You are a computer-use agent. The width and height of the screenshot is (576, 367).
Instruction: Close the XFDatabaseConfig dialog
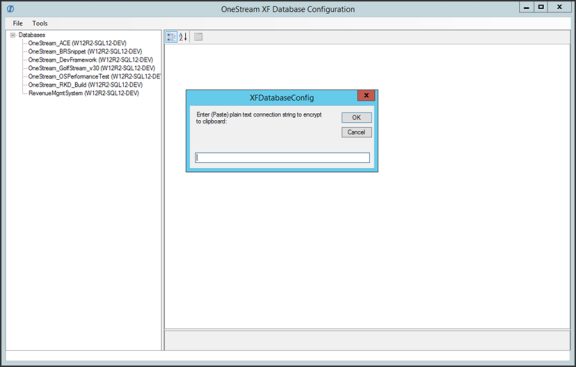click(x=366, y=96)
